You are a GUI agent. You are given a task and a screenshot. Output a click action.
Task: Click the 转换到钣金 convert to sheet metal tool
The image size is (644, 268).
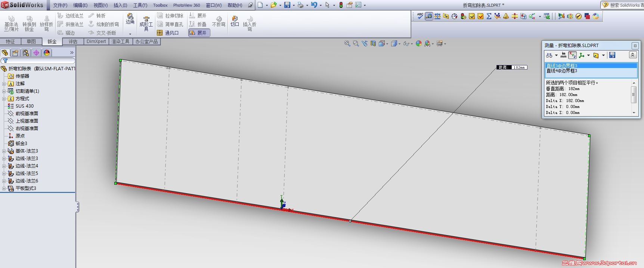pos(29,23)
